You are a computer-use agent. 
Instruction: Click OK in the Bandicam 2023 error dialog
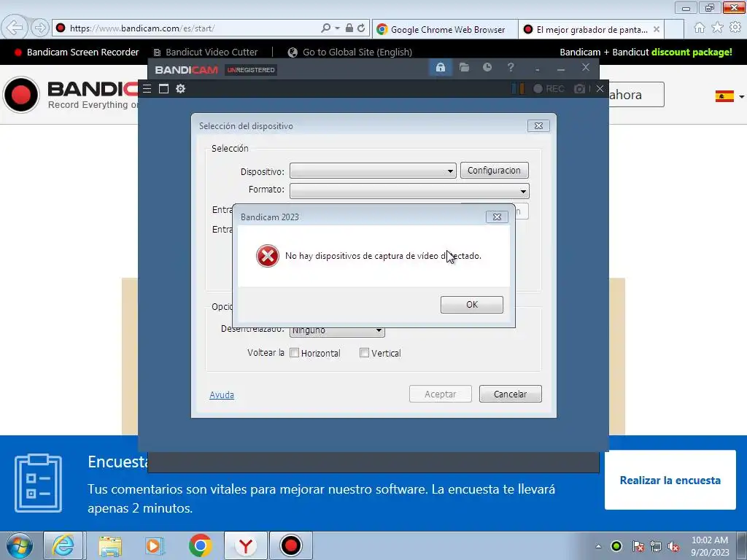(x=472, y=305)
